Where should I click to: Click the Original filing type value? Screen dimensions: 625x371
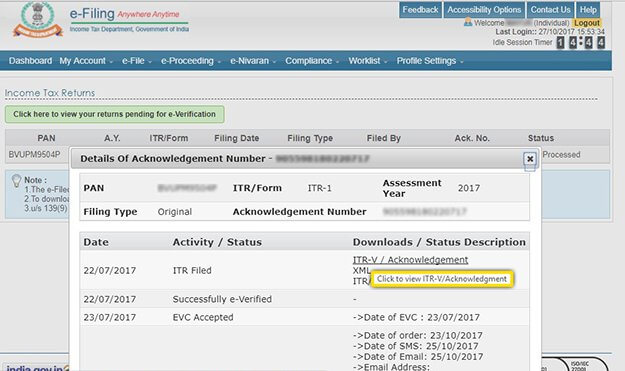(175, 212)
